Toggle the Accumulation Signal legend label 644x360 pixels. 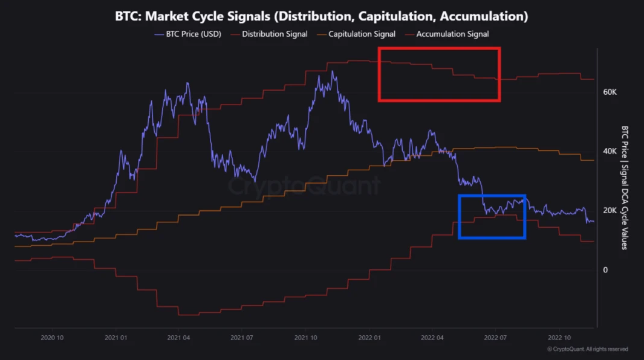pyautogui.click(x=452, y=34)
